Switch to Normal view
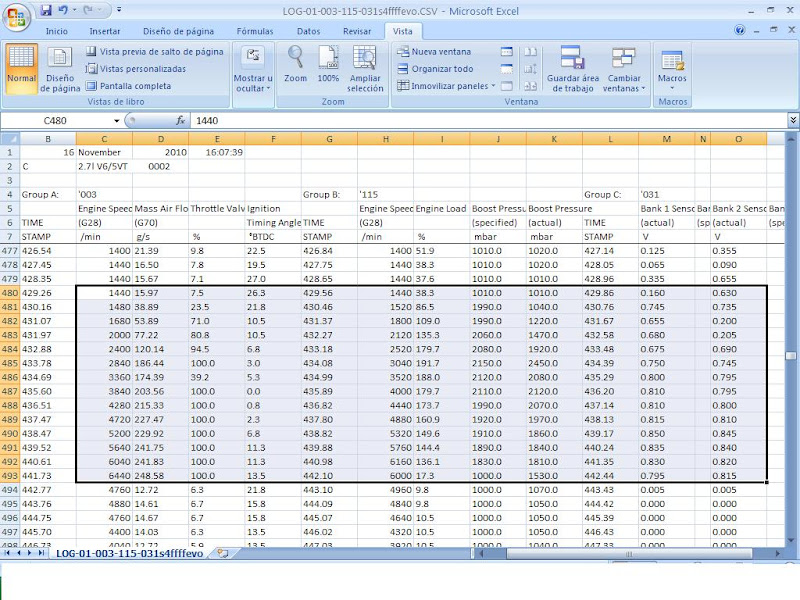 (x=21, y=68)
